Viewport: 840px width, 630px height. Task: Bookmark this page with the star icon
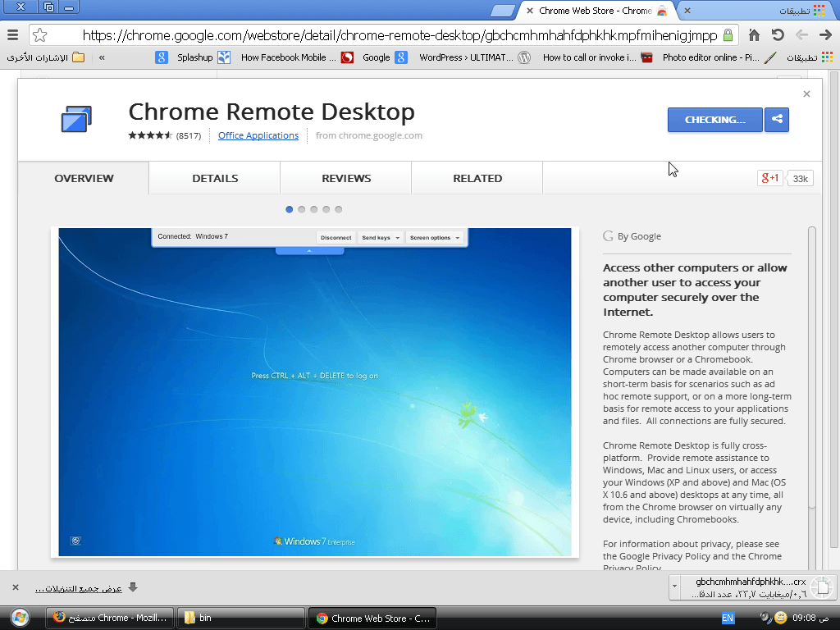39,35
